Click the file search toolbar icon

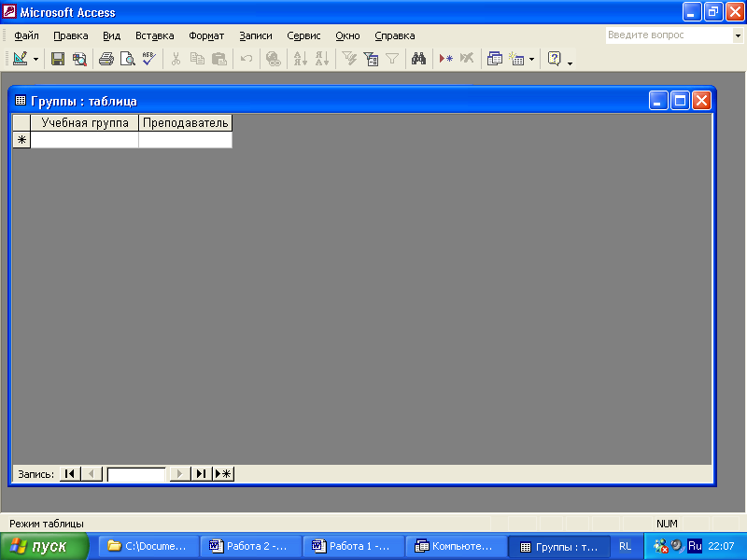79,59
